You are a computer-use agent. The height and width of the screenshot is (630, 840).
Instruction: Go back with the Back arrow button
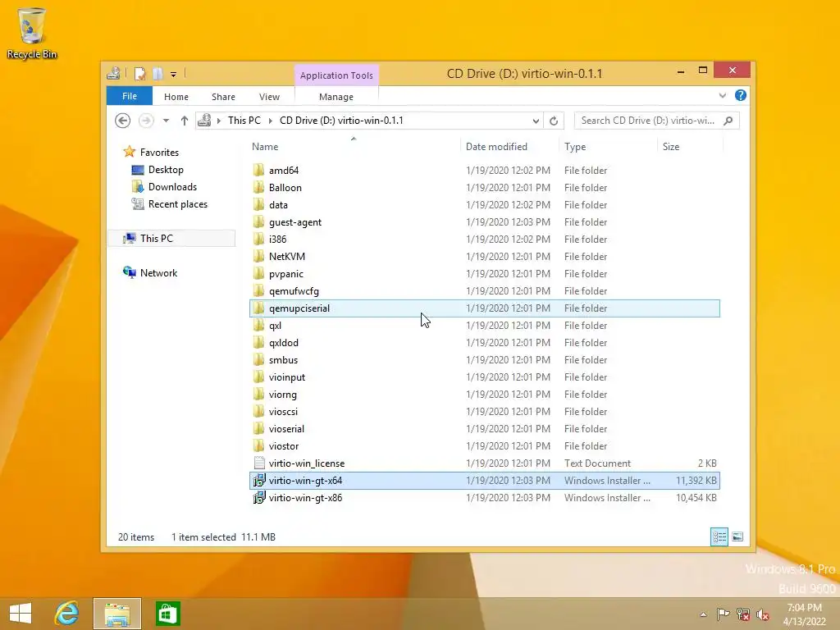[x=123, y=121]
